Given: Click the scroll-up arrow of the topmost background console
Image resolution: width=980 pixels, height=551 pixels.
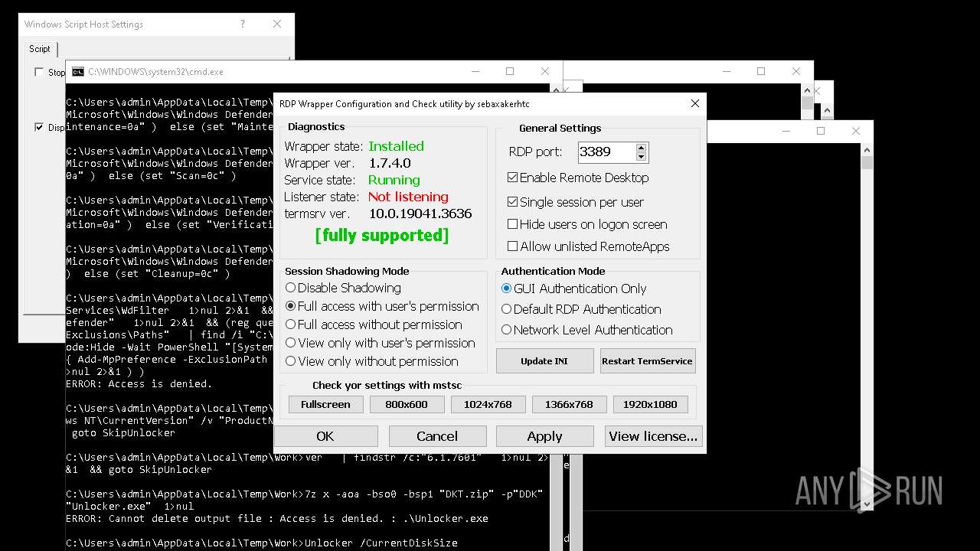Looking at the screenshot, I should (x=807, y=89).
